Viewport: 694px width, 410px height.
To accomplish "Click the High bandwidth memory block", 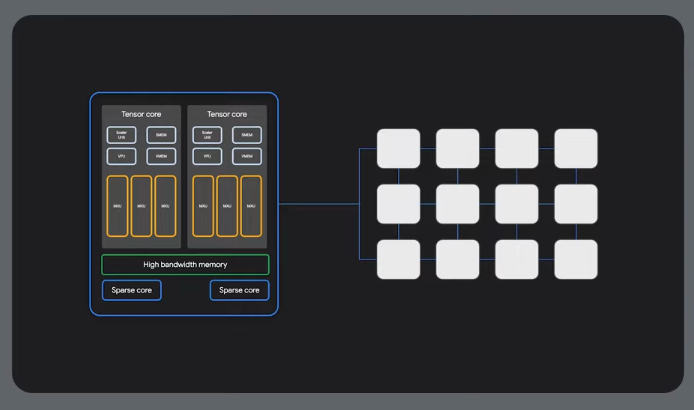I will (185, 265).
